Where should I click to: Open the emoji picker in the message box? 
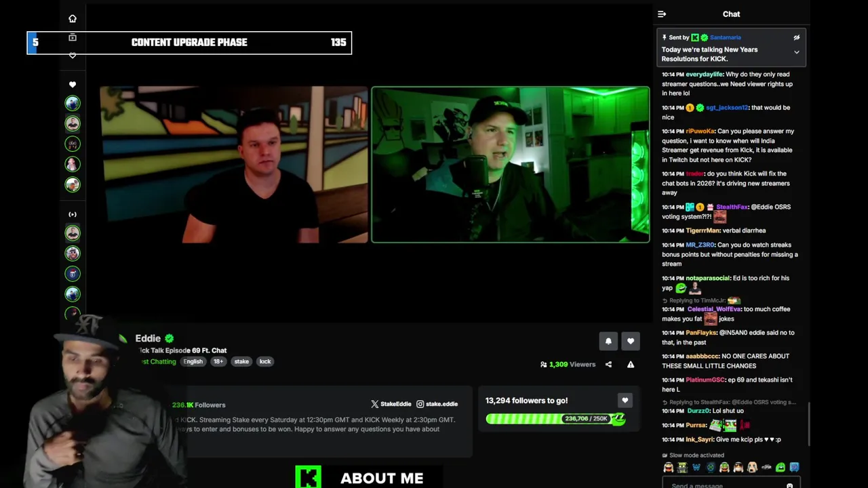tap(789, 485)
